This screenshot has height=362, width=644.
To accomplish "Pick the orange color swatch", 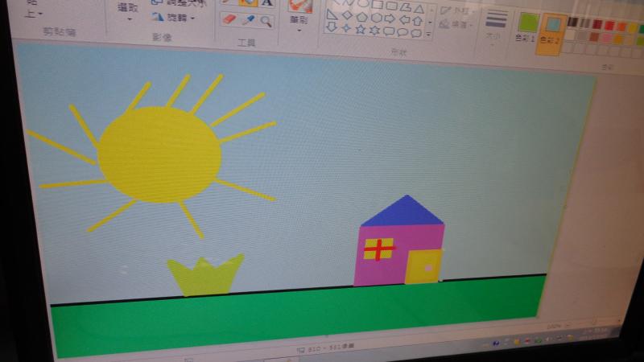I will tap(621, 27).
